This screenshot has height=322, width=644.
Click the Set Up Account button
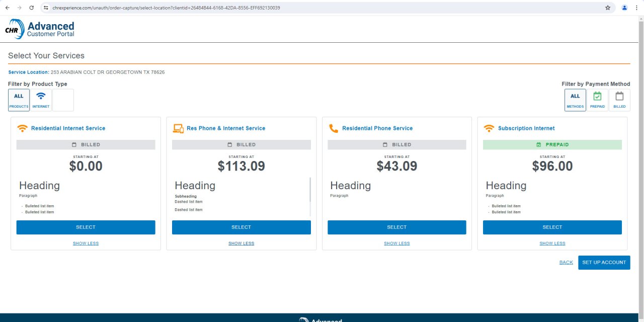click(x=604, y=263)
